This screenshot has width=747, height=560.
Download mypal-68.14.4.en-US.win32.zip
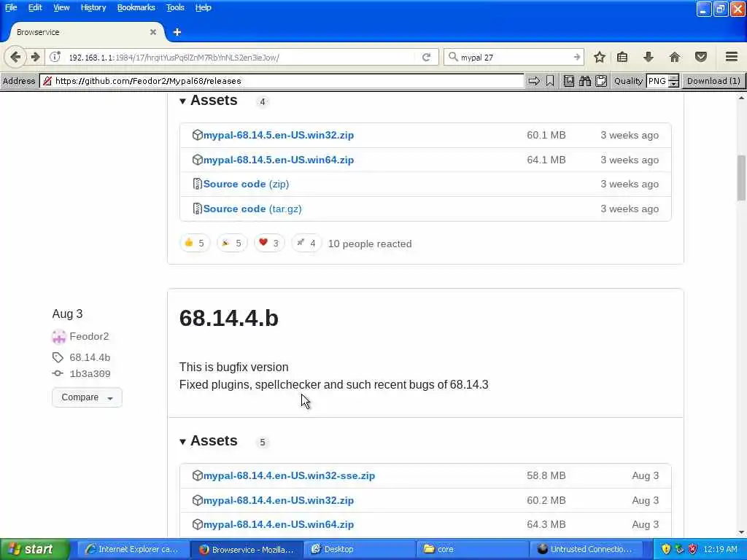[x=278, y=500]
